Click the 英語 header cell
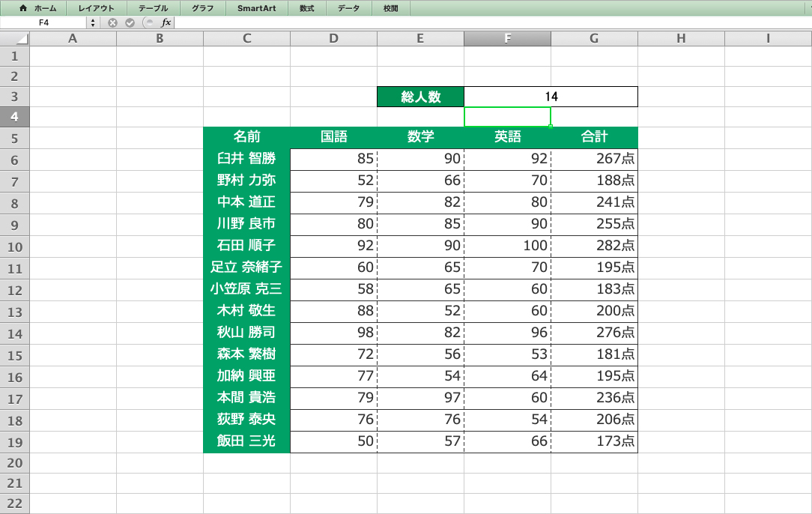 point(508,137)
